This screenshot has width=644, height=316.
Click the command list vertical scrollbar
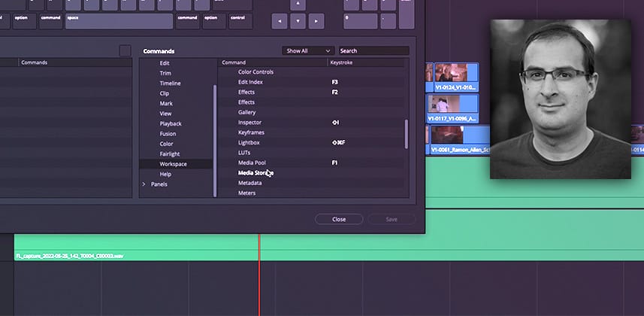[x=407, y=134]
